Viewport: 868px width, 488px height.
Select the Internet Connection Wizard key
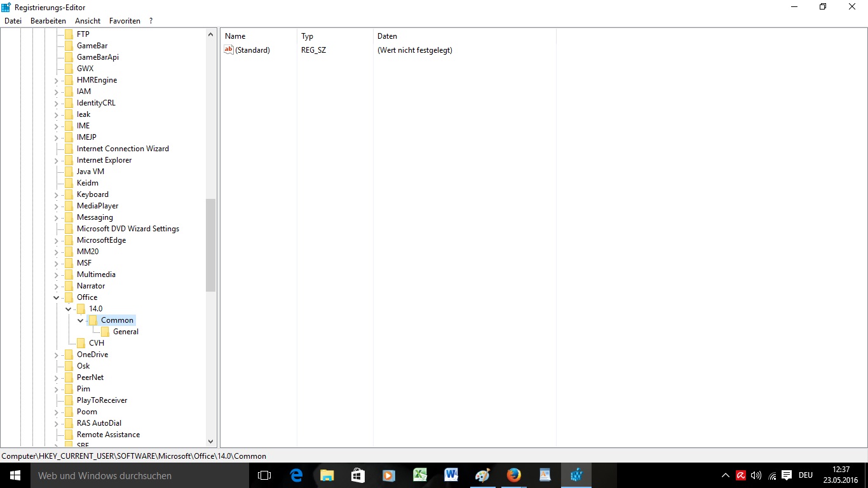(123, 149)
